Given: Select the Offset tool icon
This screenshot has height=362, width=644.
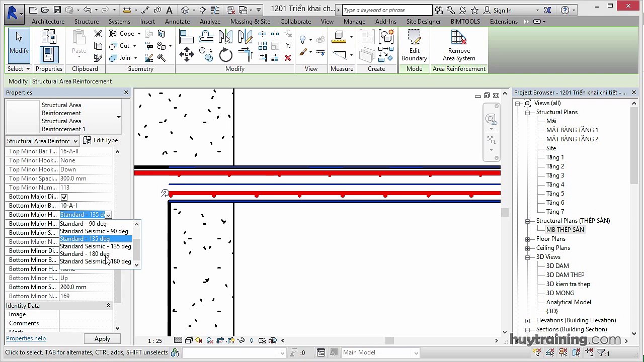Looking at the screenshot, I should (x=206, y=37).
